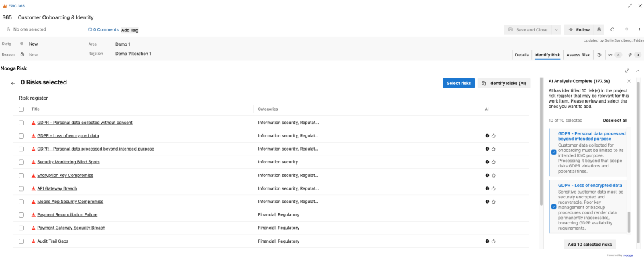Viewport: 644px width, 268px height.
Task: Click AI info icon on API Gateway Breach row
Action: pyautogui.click(x=487, y=188)
